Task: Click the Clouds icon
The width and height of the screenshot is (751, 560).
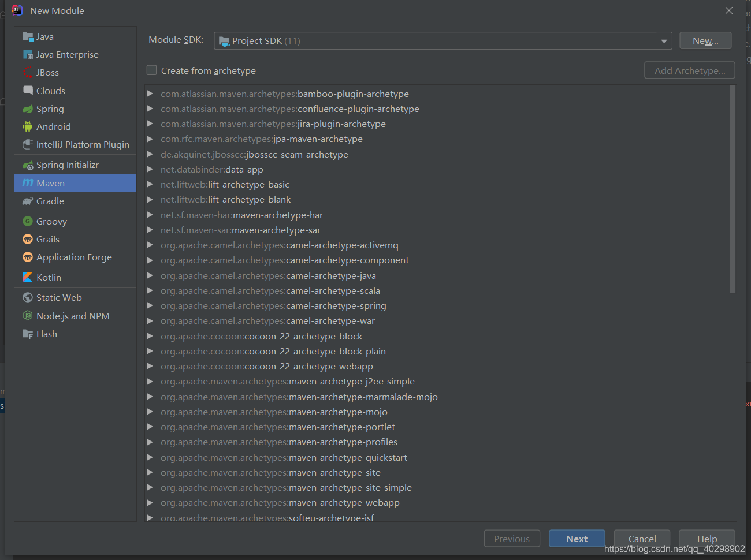Action: (x=27, y=91)
